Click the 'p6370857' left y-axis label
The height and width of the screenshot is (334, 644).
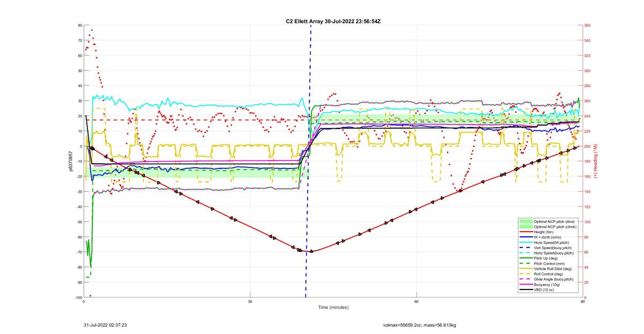pyautogui.click(x=70, y=161)
